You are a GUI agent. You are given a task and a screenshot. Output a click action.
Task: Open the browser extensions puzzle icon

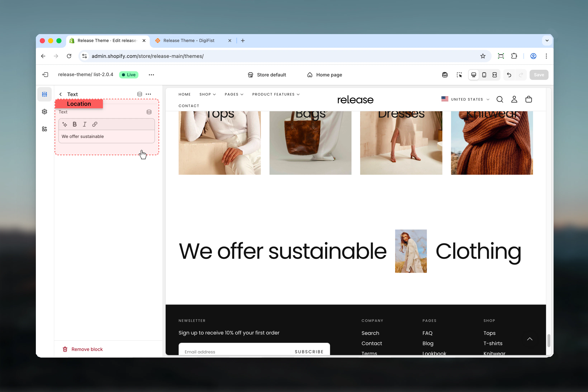pyautogui.click(x=514, y=56)
